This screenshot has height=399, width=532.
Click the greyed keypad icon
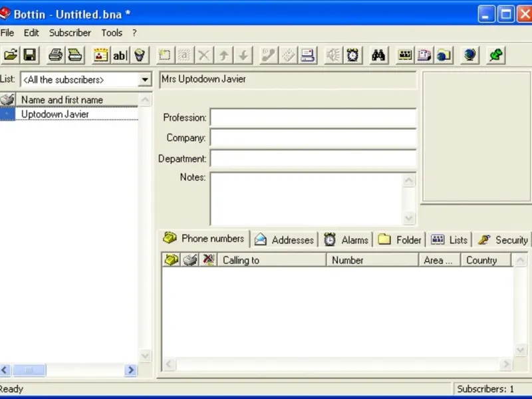pos(288,55)
